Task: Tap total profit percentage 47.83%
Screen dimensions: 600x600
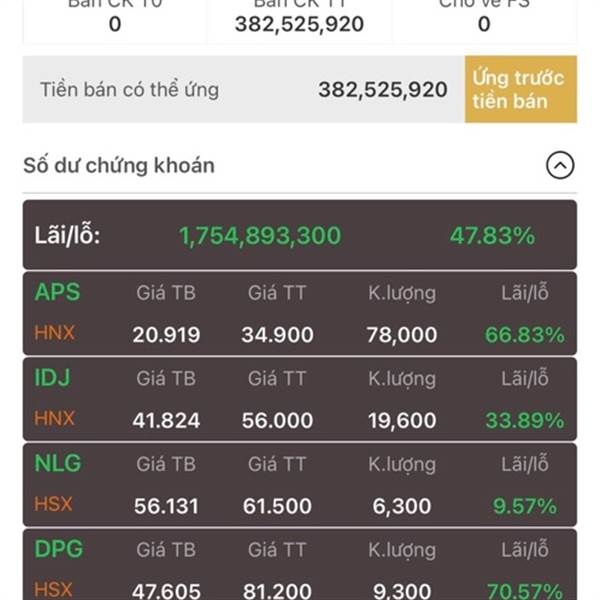Action: point(492,235)
